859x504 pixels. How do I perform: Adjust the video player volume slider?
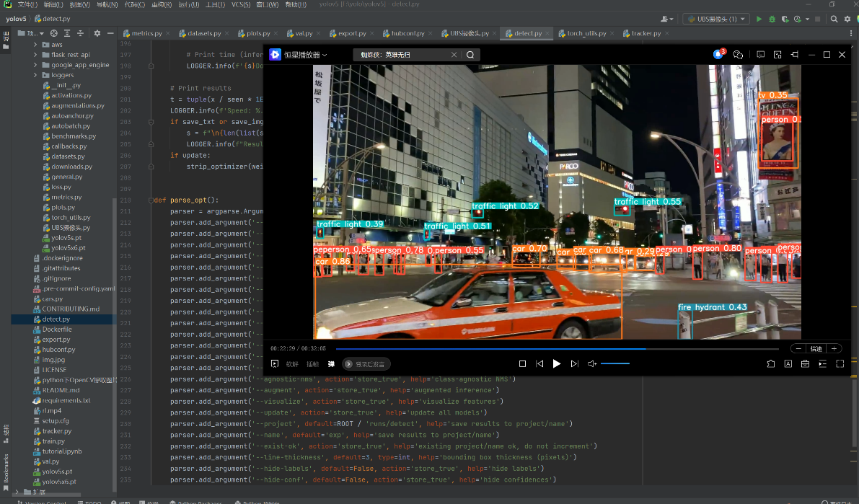(x=614, y=364)
